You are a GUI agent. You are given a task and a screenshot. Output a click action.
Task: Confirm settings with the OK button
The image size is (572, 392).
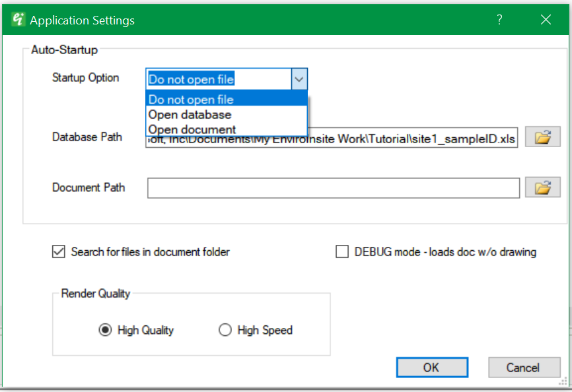point(432,368)
